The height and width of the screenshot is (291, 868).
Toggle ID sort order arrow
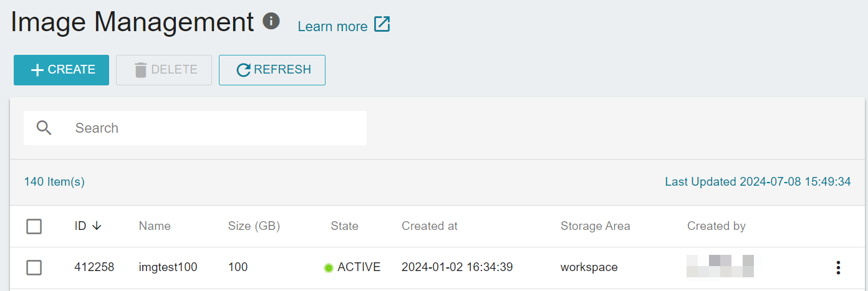pyautogui.click(x=97, y=226)
